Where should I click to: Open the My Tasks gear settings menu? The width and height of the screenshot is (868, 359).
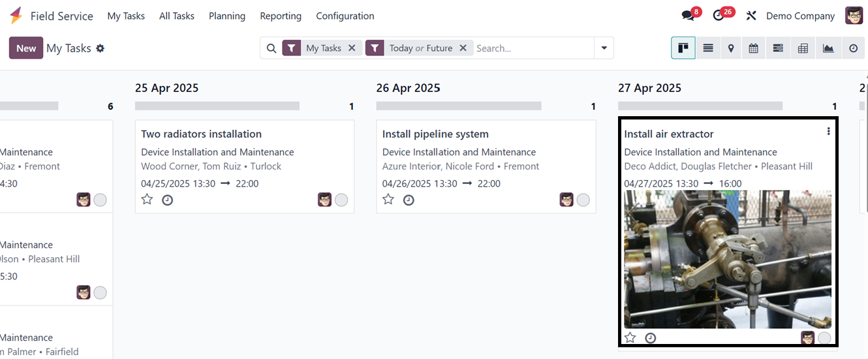pos(101,48)
